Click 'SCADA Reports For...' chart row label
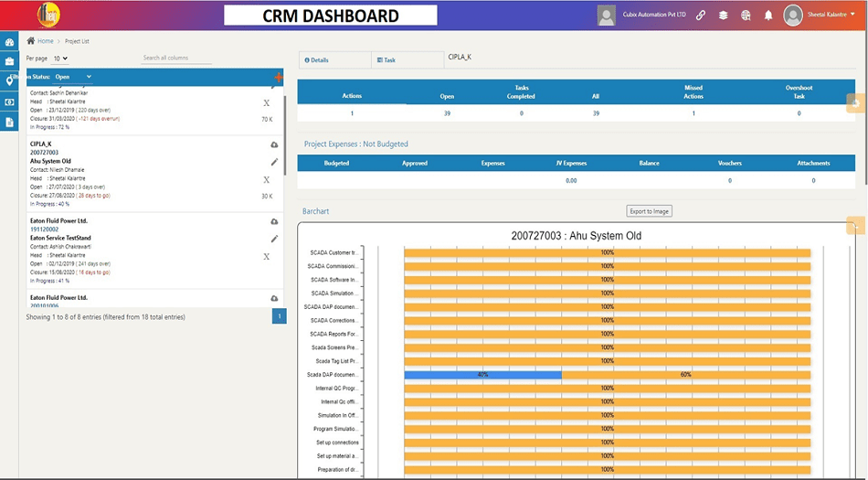This screenshot has height=480, width=868. (x=333, y=334)
